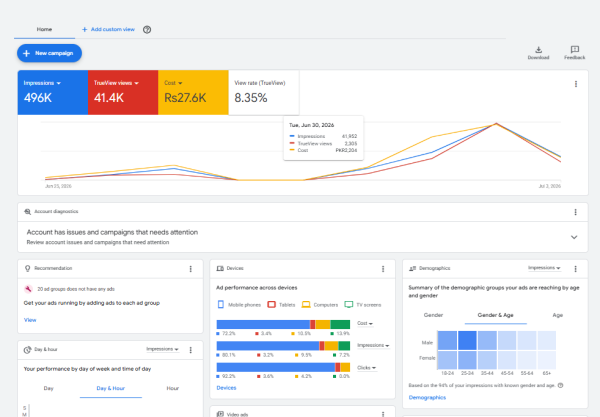600x417 pixels.
Task: Open Cost dropdown in Devices card
Action: click(x=365, y=323)
